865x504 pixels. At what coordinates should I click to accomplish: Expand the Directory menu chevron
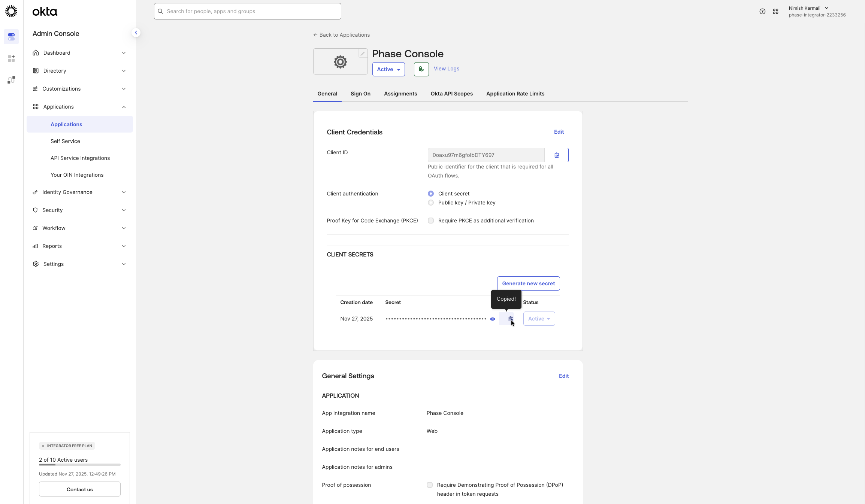click(124, 71)
